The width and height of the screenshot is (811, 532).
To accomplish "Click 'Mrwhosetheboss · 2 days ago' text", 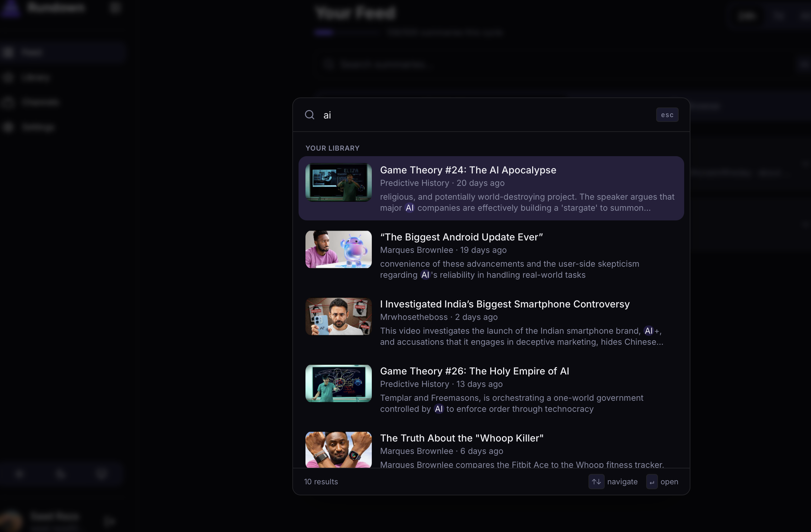I will click(x=438, y=317).
